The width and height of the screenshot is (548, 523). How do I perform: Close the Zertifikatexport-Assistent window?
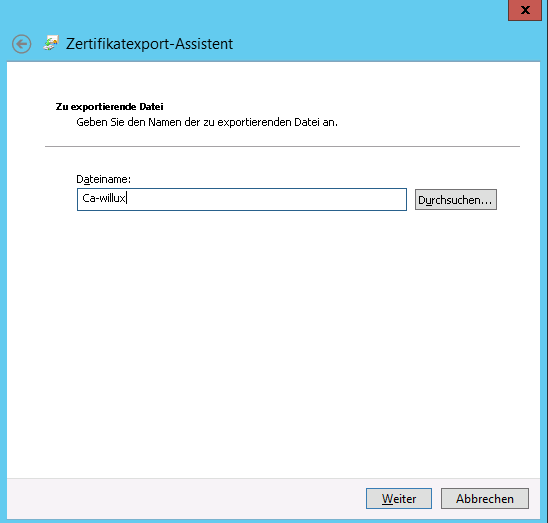click(x=525, y=10)
